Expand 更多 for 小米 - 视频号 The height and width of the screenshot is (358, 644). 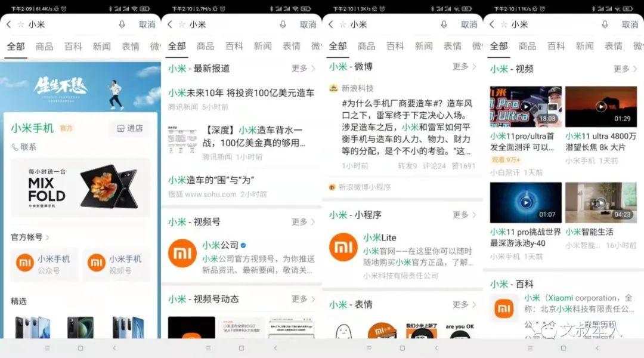tap(304, 222)
